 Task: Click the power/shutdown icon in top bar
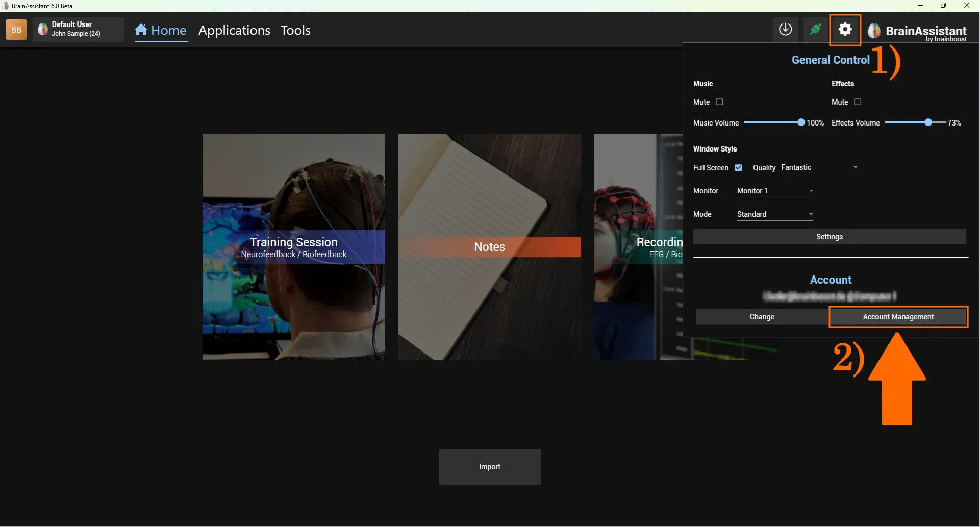[786, 30]
